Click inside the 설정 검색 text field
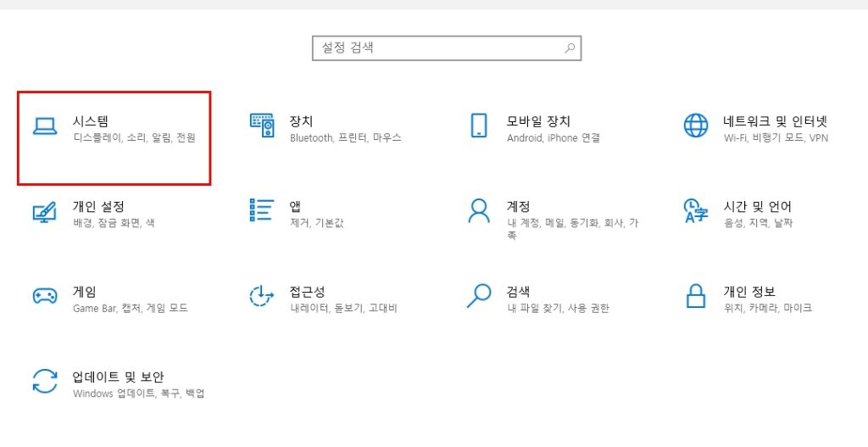 coord(437,48)
